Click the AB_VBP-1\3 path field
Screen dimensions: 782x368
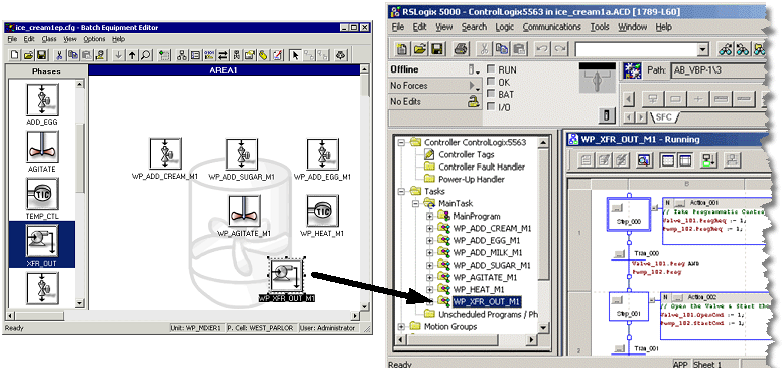[718, 71]
